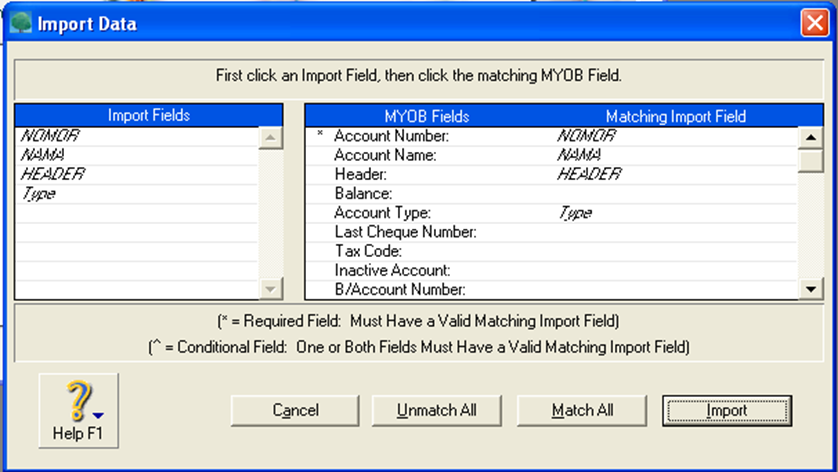
Task: Click the Account Name MYOB field
Action: pyautogui.click(x=385, y=155)
